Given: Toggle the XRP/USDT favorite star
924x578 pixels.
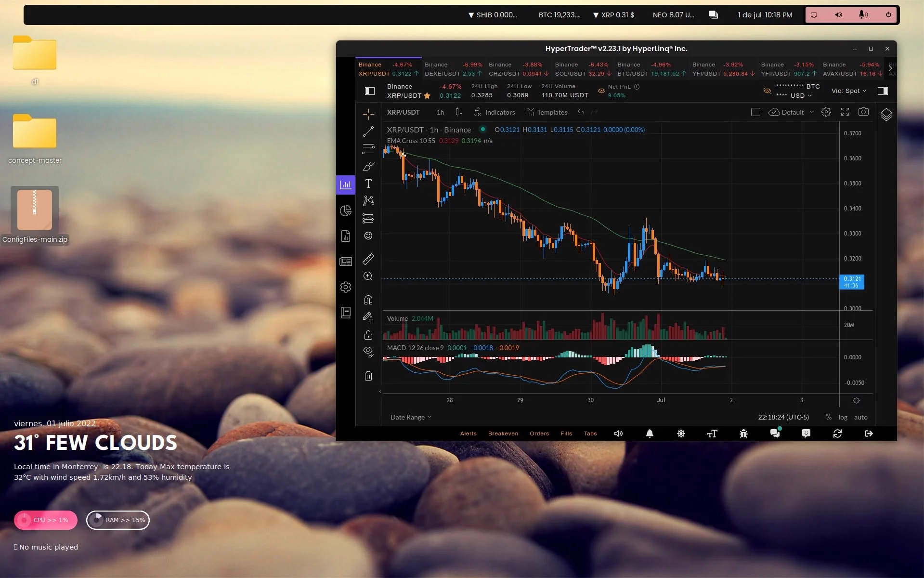Looking at the screenshot, I should [427, 95].
